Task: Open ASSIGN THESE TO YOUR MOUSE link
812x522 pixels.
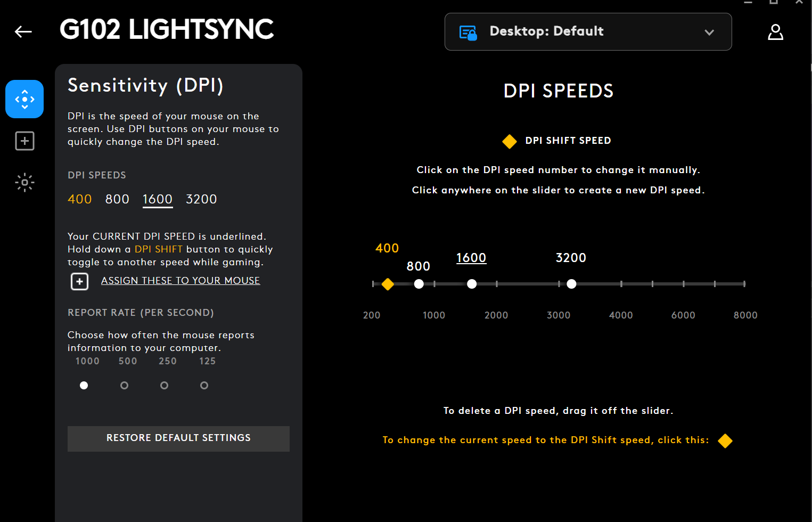Action: pos(181,281)
